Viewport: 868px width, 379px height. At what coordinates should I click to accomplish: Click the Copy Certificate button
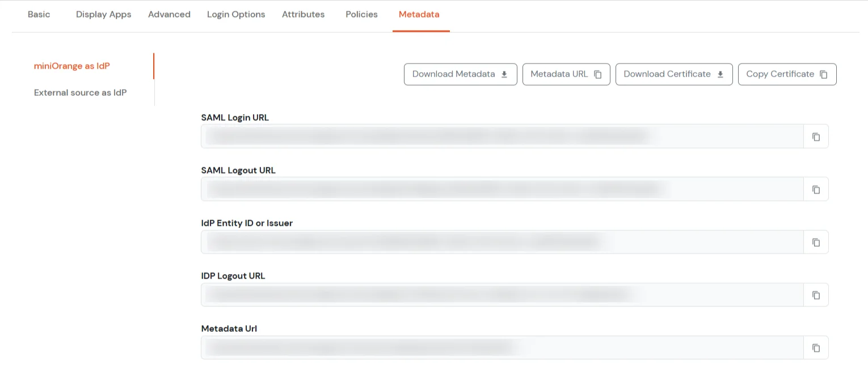point(787,74)
